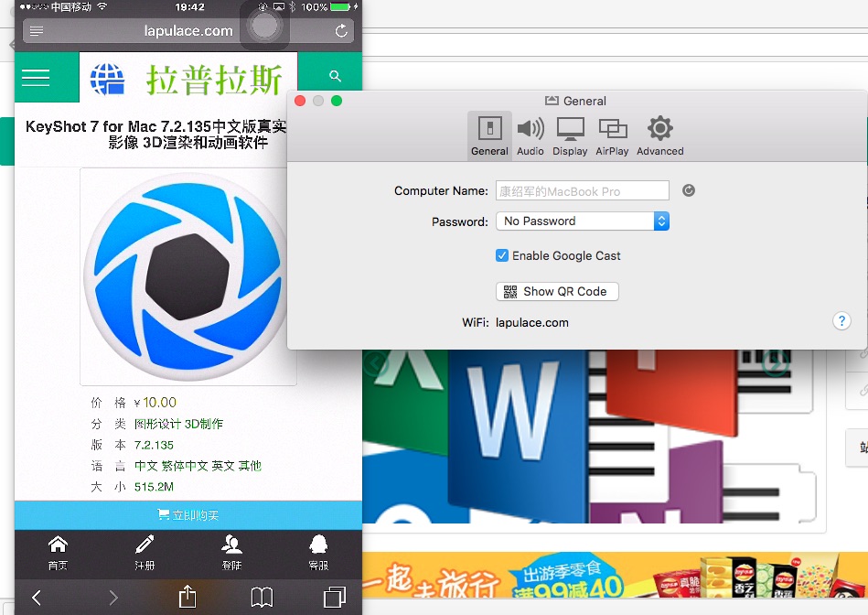Disable the Enable Google Cast checkbox
Image resolution: width=868 pixels, height=615 pixels.
(x=502, y=255)
